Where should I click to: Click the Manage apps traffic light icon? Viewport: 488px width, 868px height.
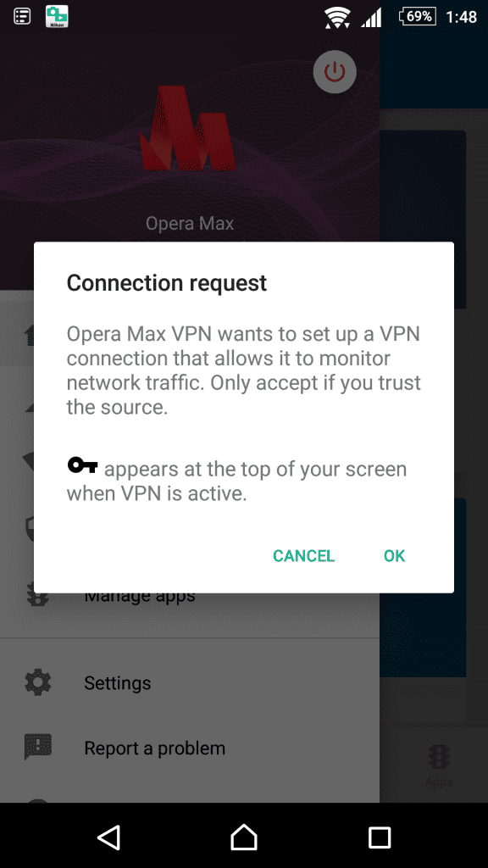point(38,599)
